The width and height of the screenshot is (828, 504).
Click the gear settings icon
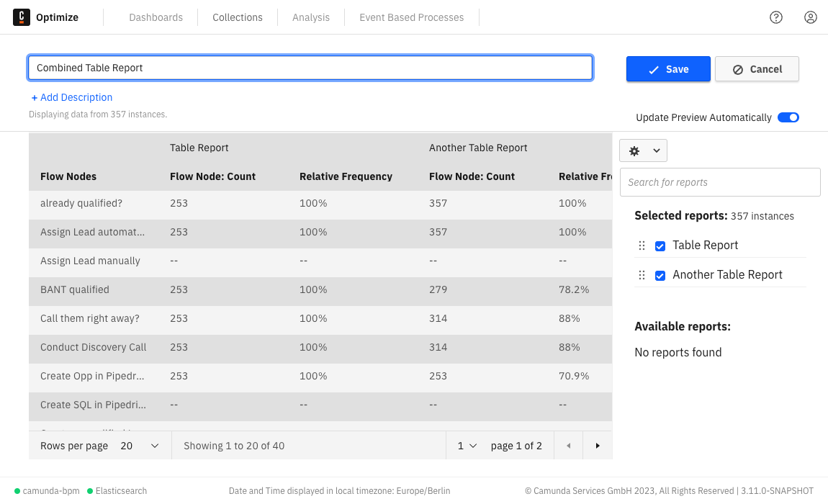pos(634,151)
